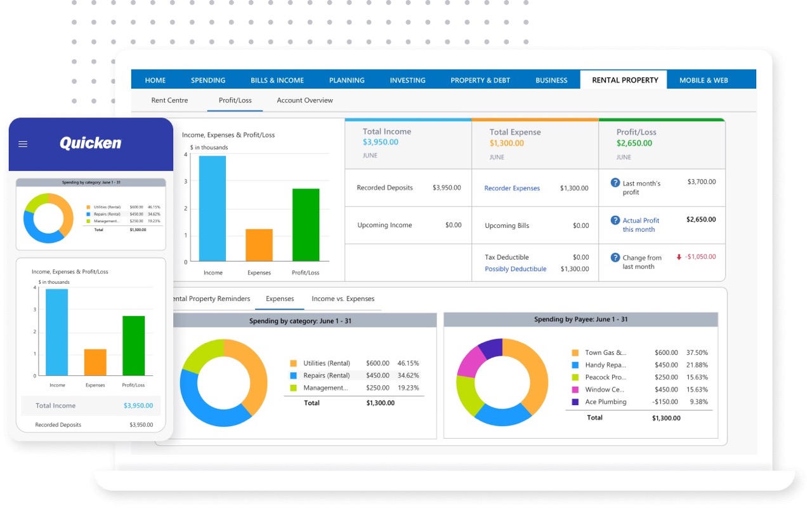The width and height of the screenshot is (812, 508).
Task: Select the Utilities (Rental) $600.00 row
Action: point(354,363)
